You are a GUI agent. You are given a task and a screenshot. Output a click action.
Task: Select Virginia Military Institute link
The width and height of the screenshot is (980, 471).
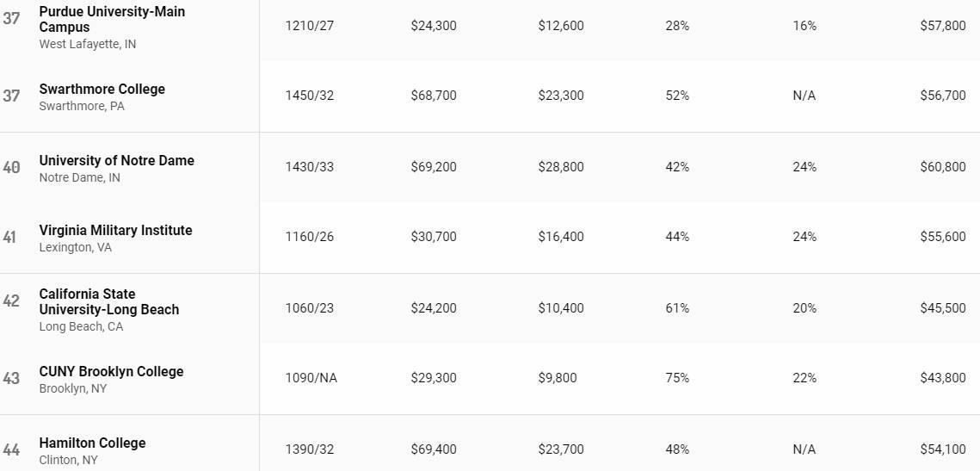click(x=115, y=230)
